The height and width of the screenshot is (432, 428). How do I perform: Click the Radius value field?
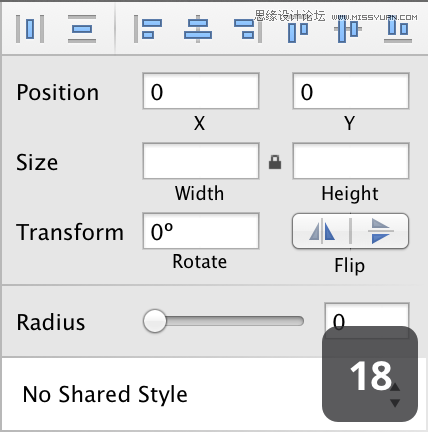(367, 321)
